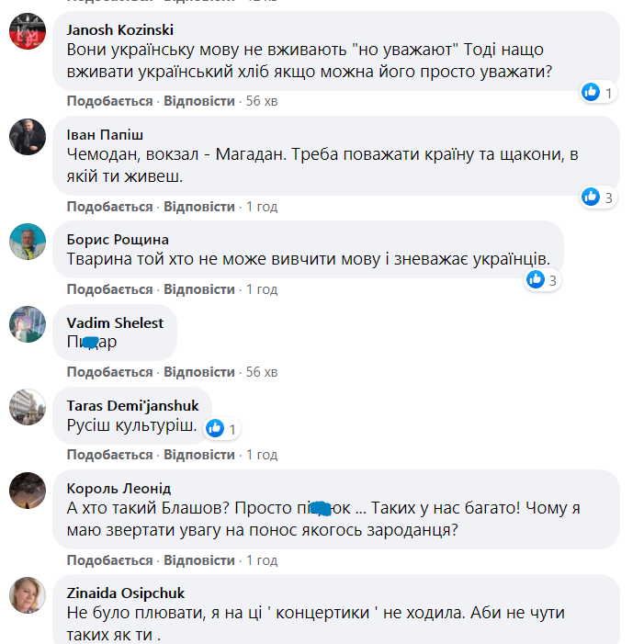This screenshot has height=644, width=644.
Task: Open Zinaida Osipchuk's avatar
Action: tap(28, 594)
